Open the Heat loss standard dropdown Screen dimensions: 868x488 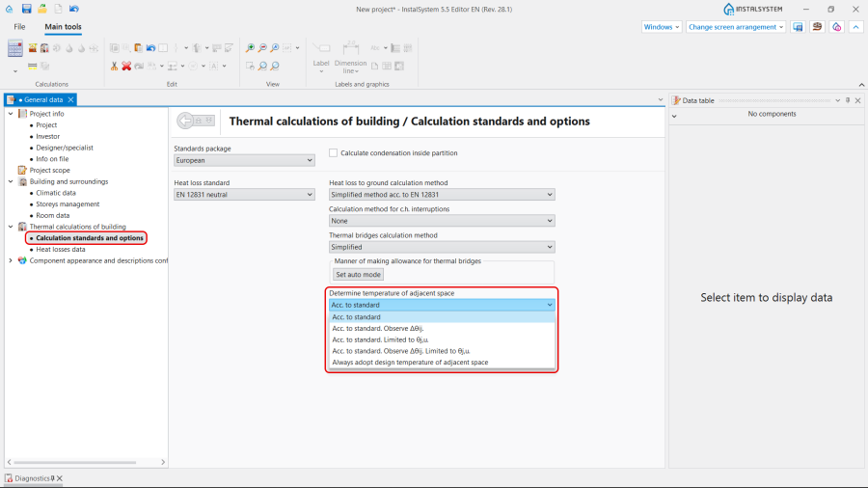point(244,195)
